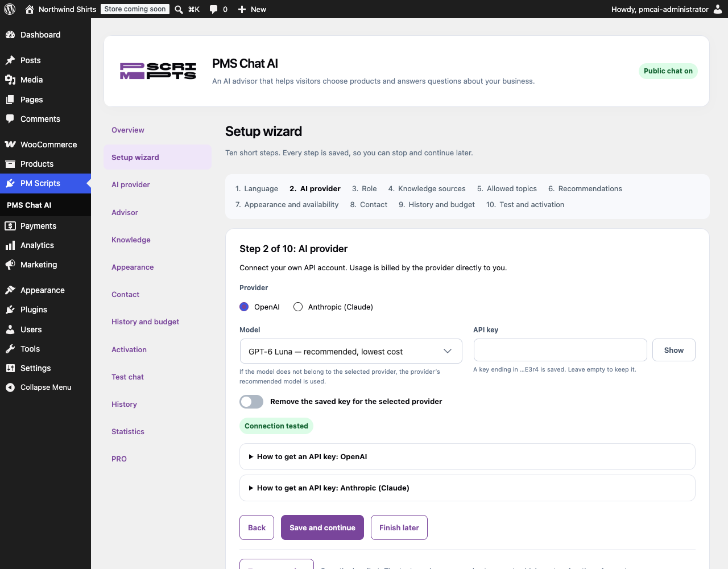Click the WordPress logo icon
The width and height of the screenshot is (728, 569).
point(10,9)
